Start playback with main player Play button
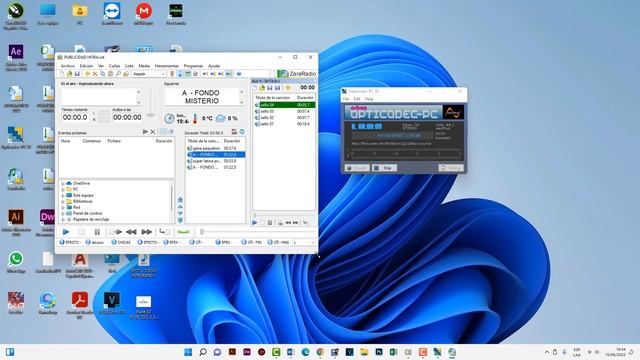This screenshot has width=640, height=360. point(66,232)
